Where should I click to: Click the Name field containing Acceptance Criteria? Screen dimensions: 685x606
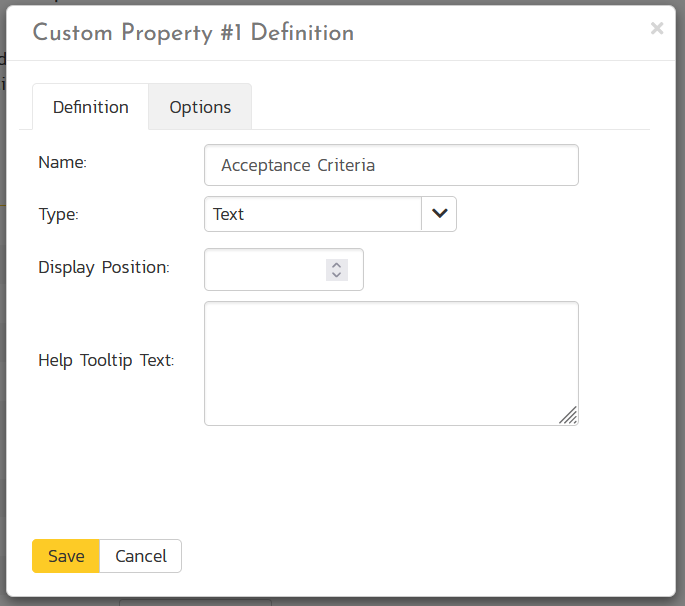tap(390, 165)
